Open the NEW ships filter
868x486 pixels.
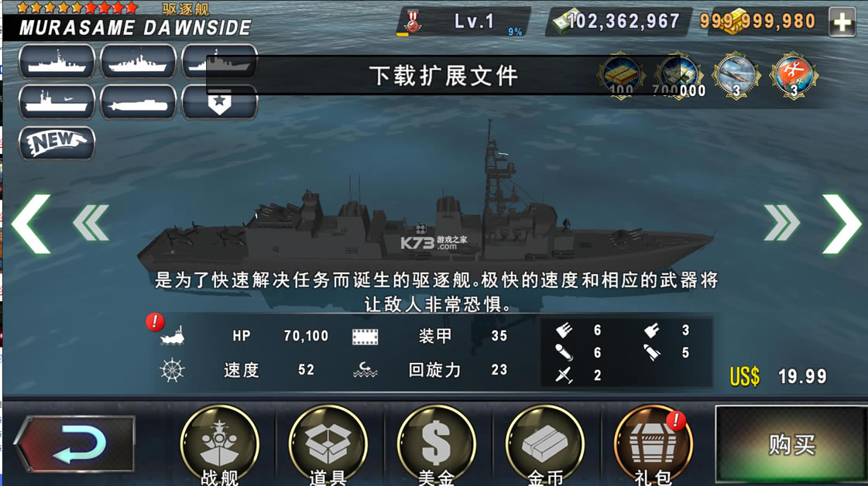click(x=57, y=143)
